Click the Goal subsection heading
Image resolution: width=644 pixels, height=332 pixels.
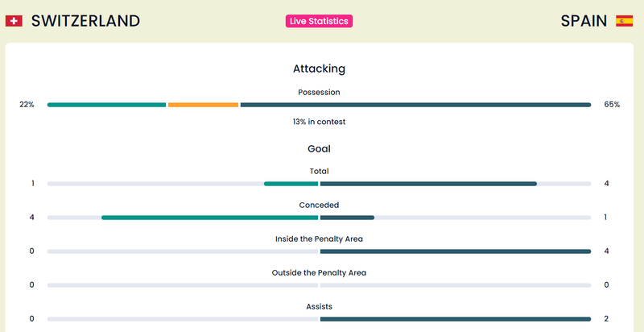click(319, 149)
